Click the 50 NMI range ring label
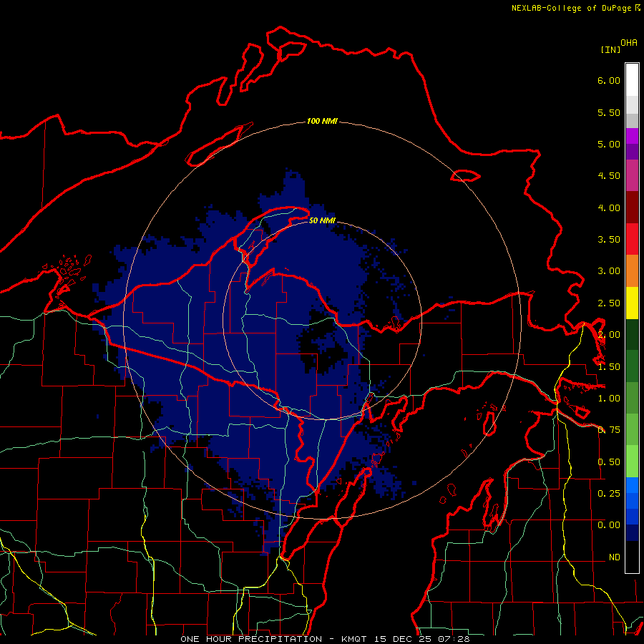The image size is (644, 644). (x=322, y=220)
